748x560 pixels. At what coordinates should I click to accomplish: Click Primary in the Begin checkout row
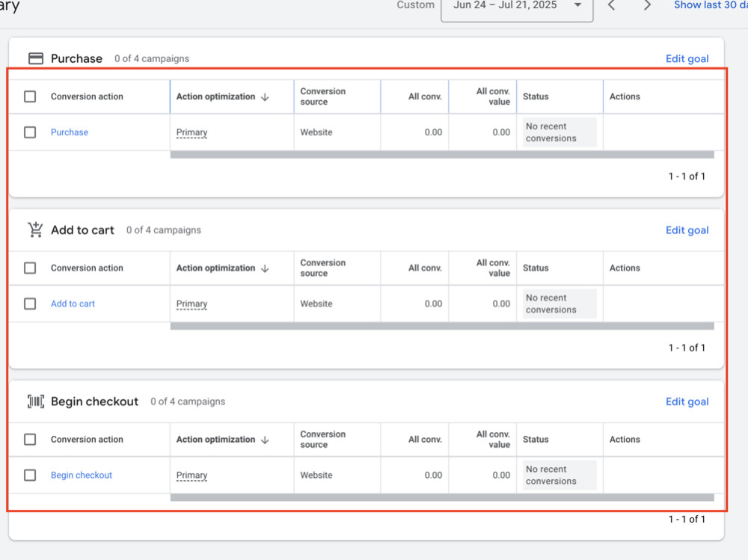(x=191, y=475)
